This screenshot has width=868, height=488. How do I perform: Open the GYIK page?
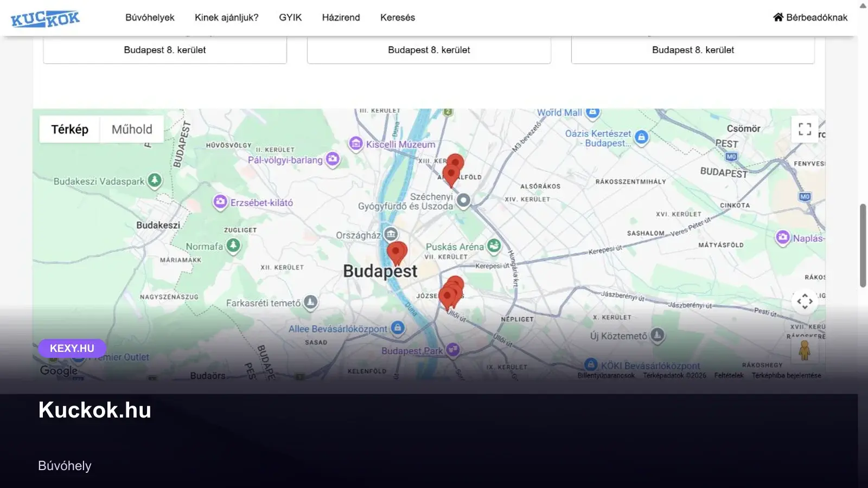(290, 17)
